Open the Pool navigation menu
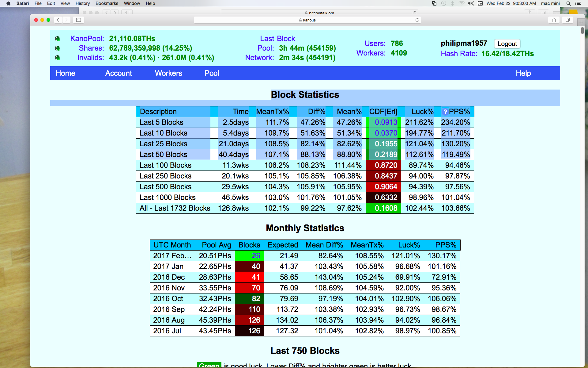 (x=212, y=73)
